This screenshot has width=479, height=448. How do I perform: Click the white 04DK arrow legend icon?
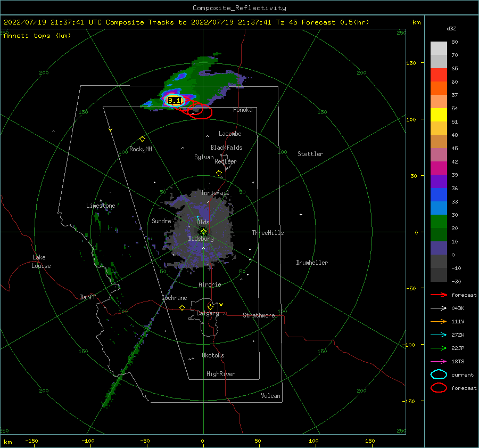[439, 308]
